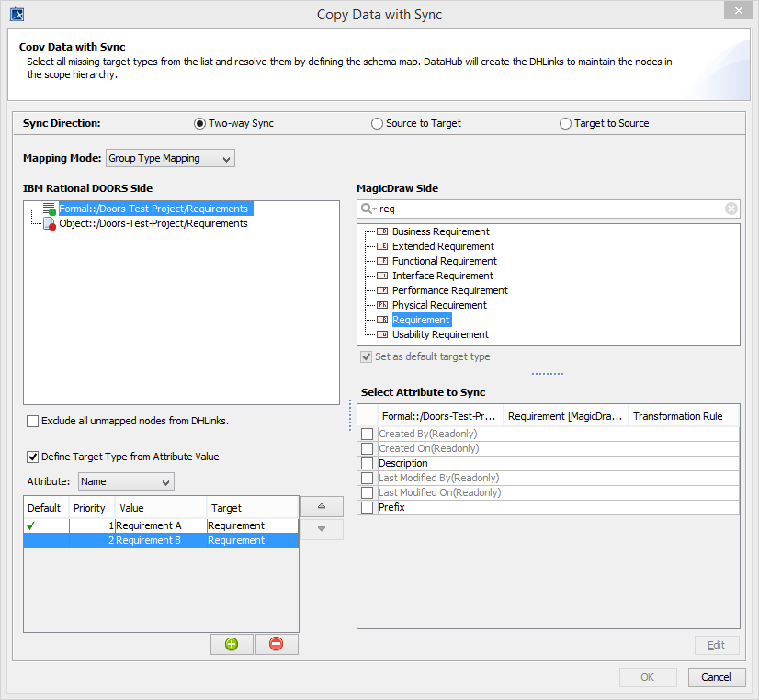The width and height of the screenshot is (759, 700).
Task: Open the Attribute Name dropdown
Action: pos(126,481)
